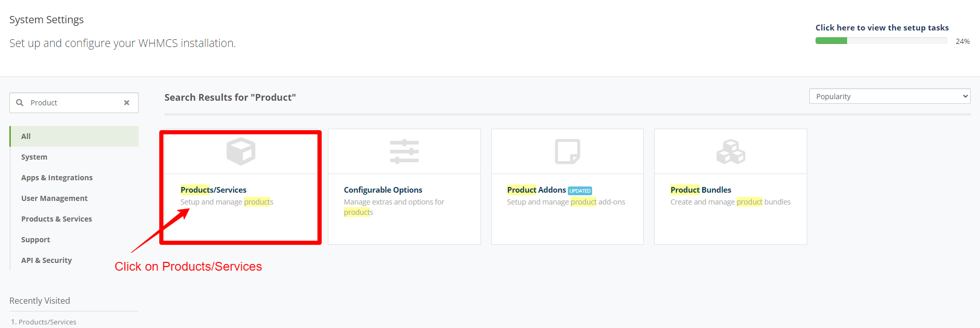The height and width of the screenshot is (328, 980).
Task: Click the search magnifier icon
Action: click(20, 103)
